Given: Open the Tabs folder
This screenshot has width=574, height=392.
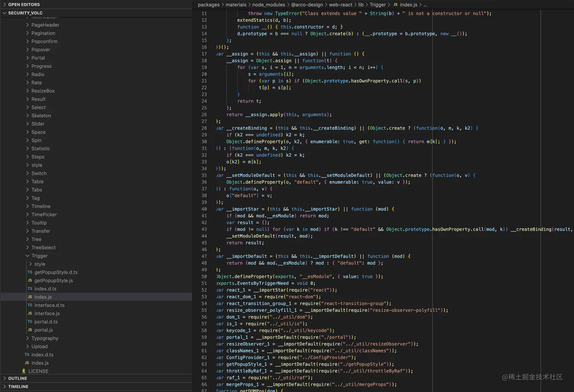Looking at the screenshot, I should 36,190.
